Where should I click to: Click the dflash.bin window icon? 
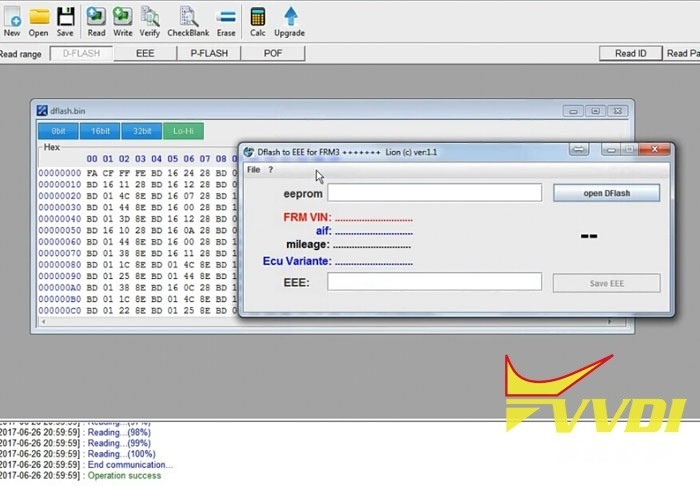[42, 111]
